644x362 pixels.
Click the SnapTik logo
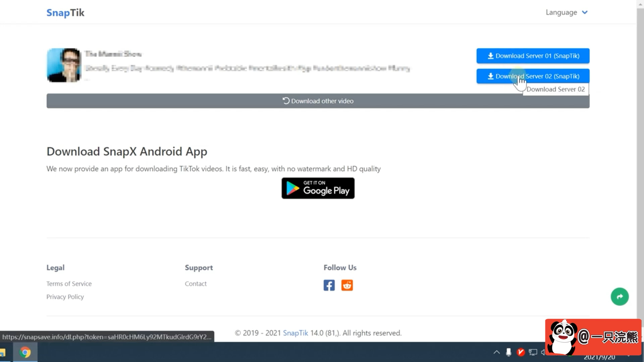65,12
